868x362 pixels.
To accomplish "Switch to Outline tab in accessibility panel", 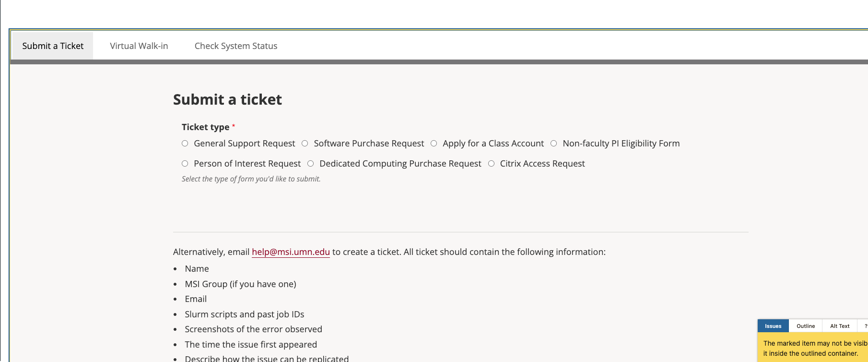I will click(x=805, y=326).
